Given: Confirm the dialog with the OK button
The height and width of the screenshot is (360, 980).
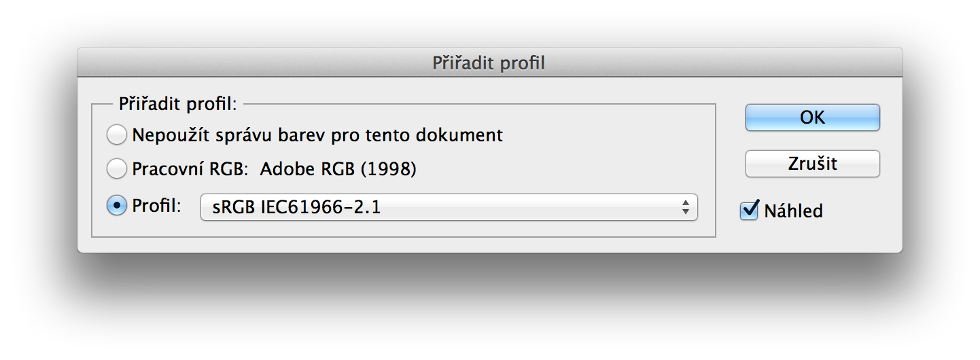Looking at the screenshot, I should [x=813, y=118].
